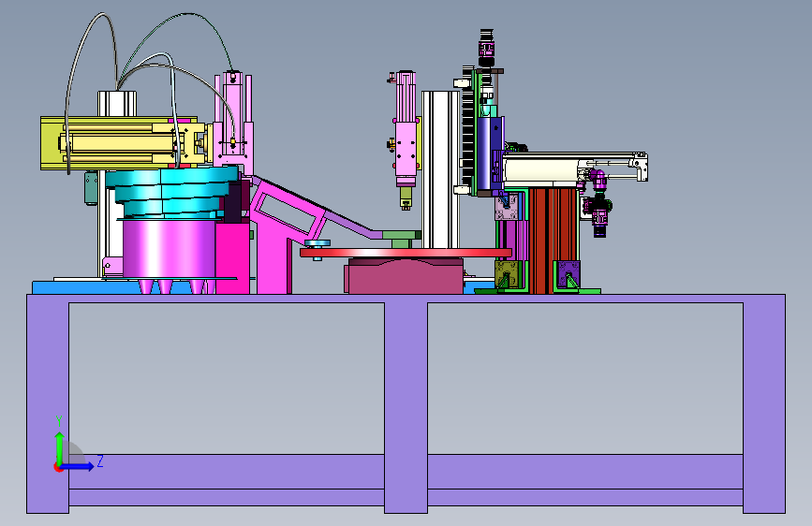Pick the small blue knob on the turntable
This screenshot has height=526, width=812.
317,244
